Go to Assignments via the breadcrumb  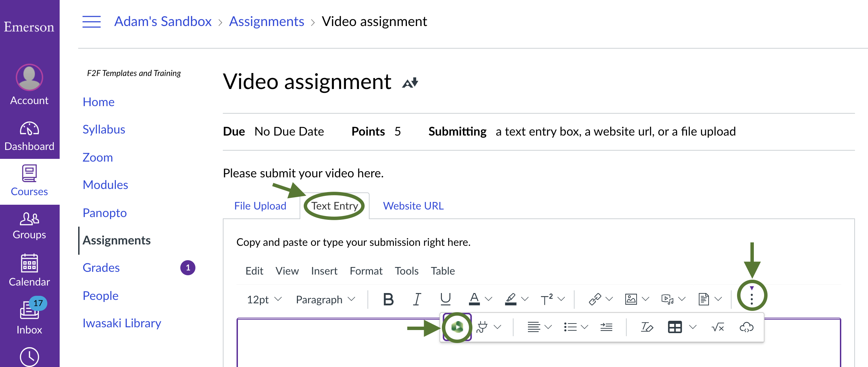(x=267, y=21)
